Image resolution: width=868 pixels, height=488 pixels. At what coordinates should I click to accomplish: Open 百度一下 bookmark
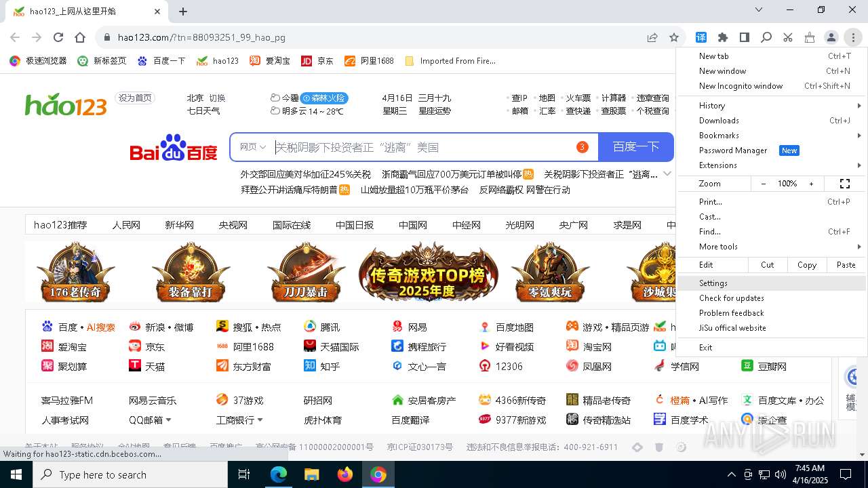tap(161, 60)
